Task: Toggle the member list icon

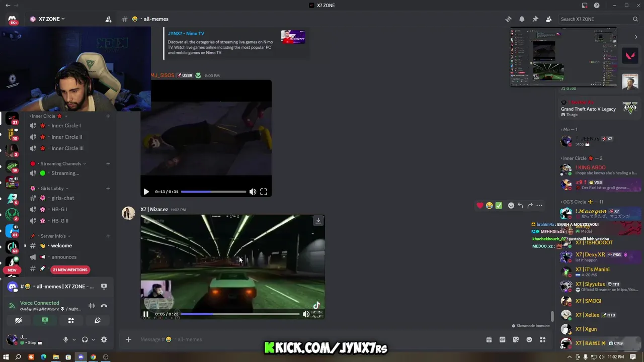Action: (x=549, y=19)
